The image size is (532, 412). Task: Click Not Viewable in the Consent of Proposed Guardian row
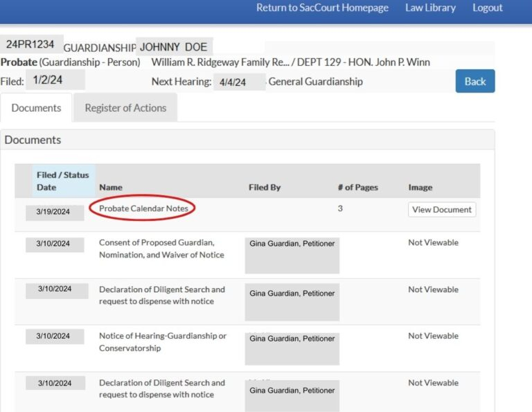(433, 242)
